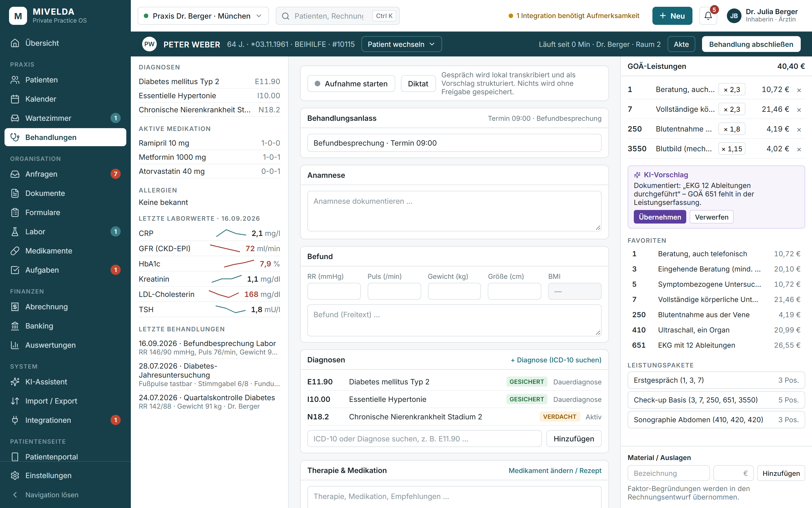This screenshot has height=508, width=812.
Task: Click the Wartezimmer sofa icon
Action: coord(15,118)
